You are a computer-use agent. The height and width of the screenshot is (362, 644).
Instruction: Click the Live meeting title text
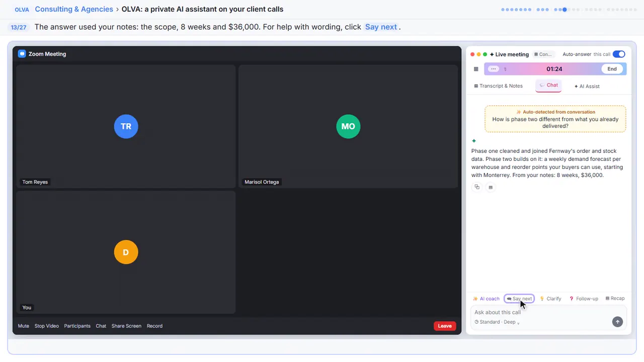click(512, 54)
